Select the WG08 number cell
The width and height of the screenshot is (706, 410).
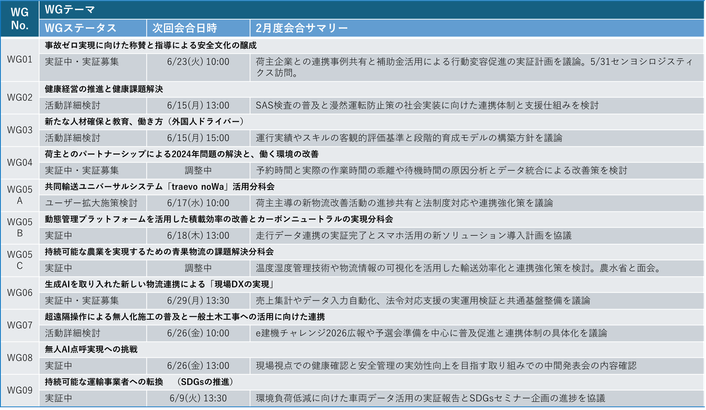click(x=19, y=357)
